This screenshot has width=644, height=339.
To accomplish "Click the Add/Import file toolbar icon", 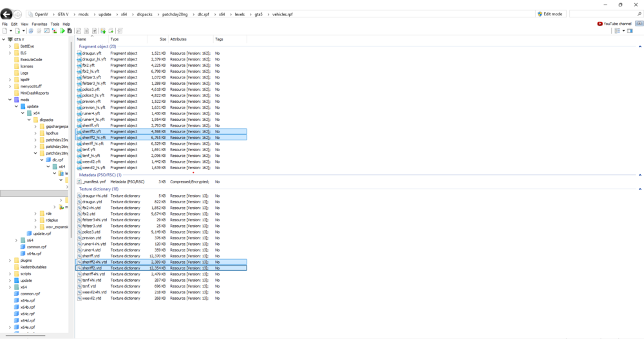I will click(17, 31).
